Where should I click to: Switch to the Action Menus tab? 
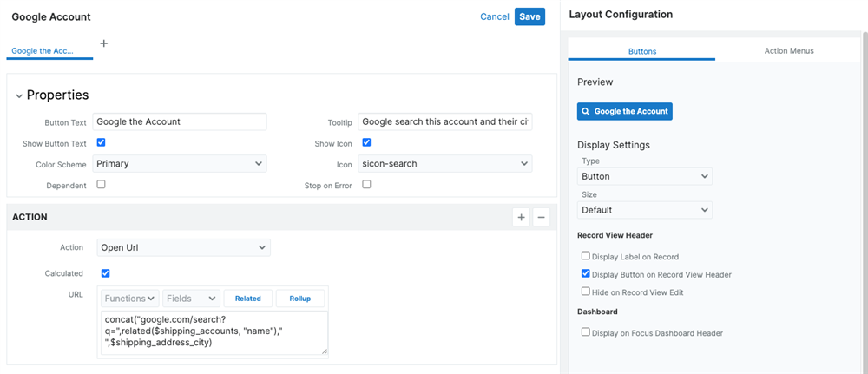(x=788, y=51)
